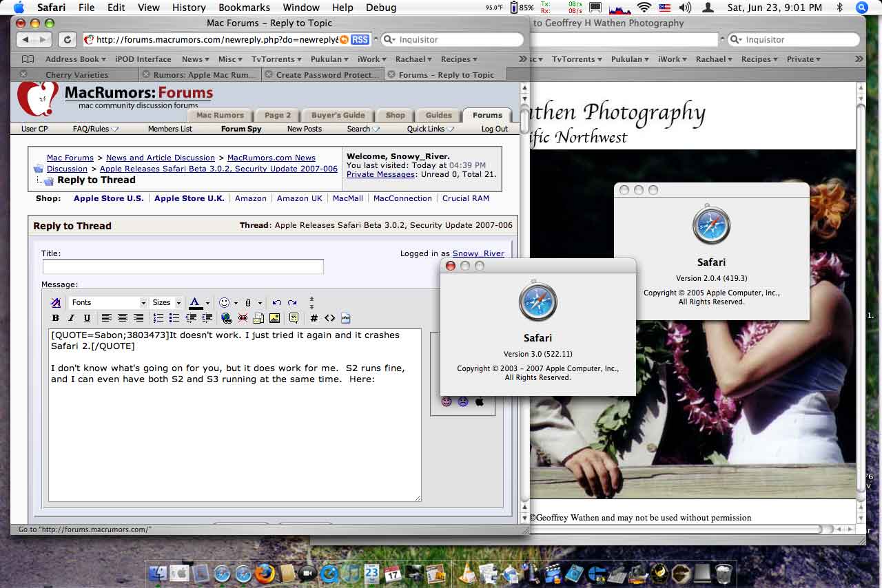Viewport: 882px width, 588px height.
Task: Apply bold formatting in message editor
Action: point(56,318)
